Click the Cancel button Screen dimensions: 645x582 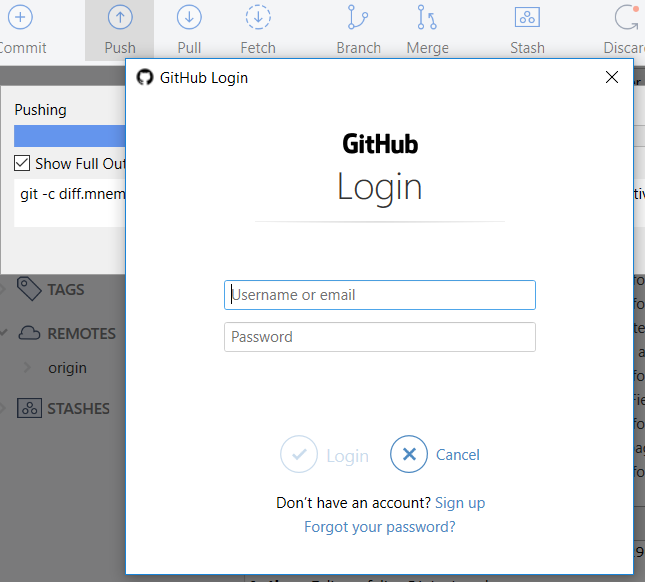(435, 454)
